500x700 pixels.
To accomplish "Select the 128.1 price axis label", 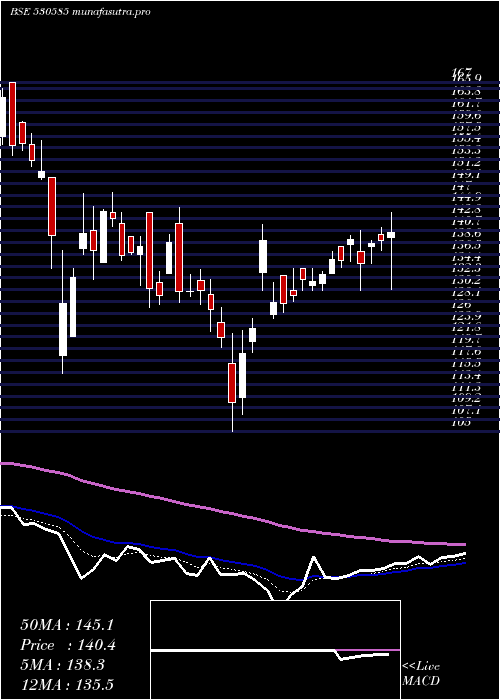I will pos(466,292).
